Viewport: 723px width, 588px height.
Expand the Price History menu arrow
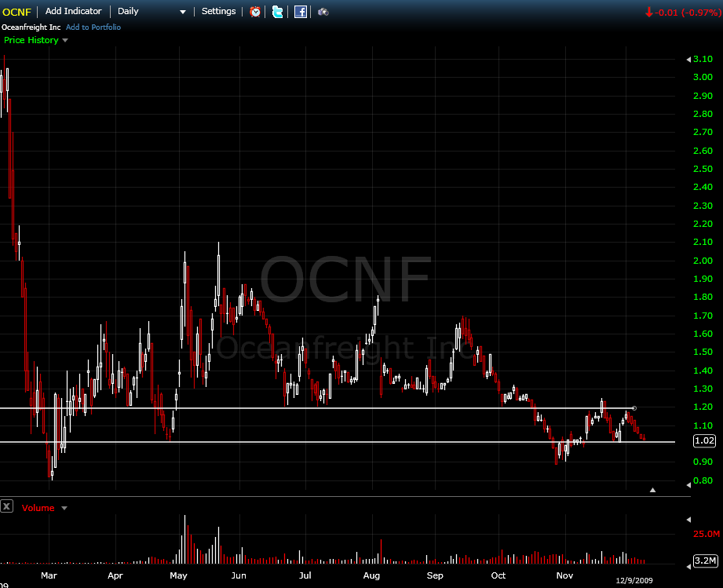(x=65, y=41)
